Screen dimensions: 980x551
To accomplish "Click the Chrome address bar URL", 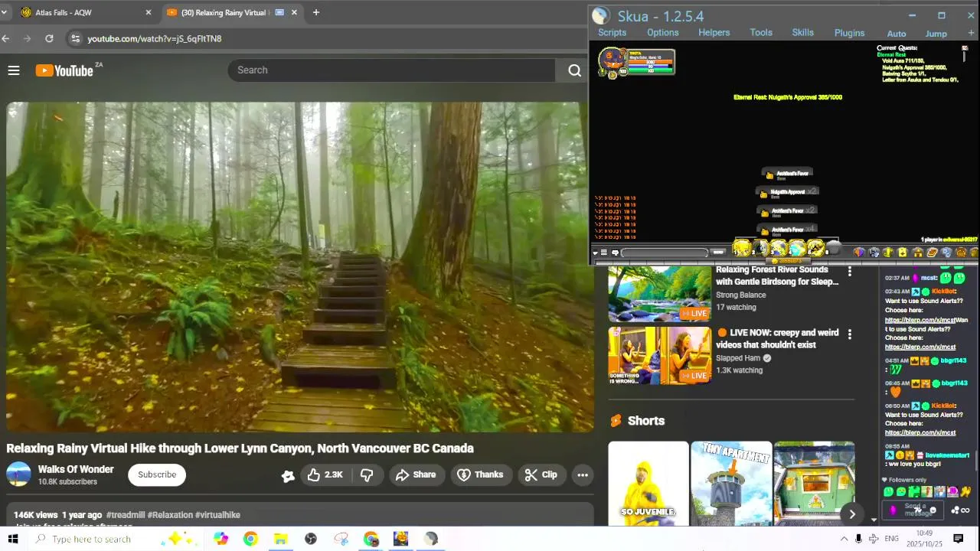I will point(155,38).
